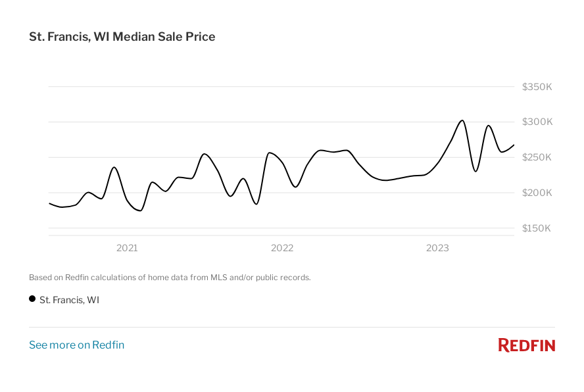Click the highest peak of the price line
The width and height of the screenshot is (584, 392).
point(462,120)
